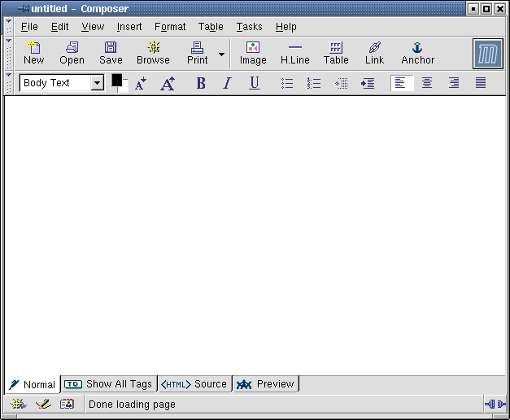Indent the paragraph
The image size is (510, 420).
tap(368, 83)
